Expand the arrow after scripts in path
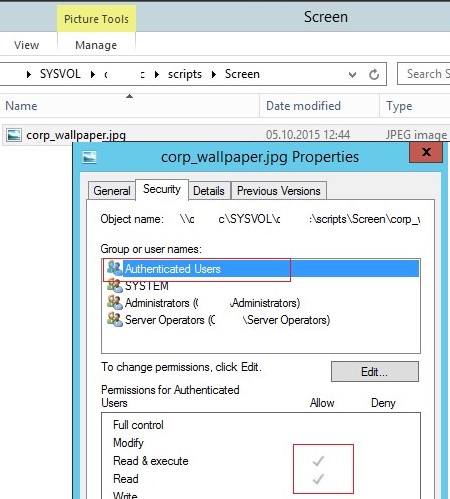The width and height of the screenshot is (450, 499). (x=214, y=74)
